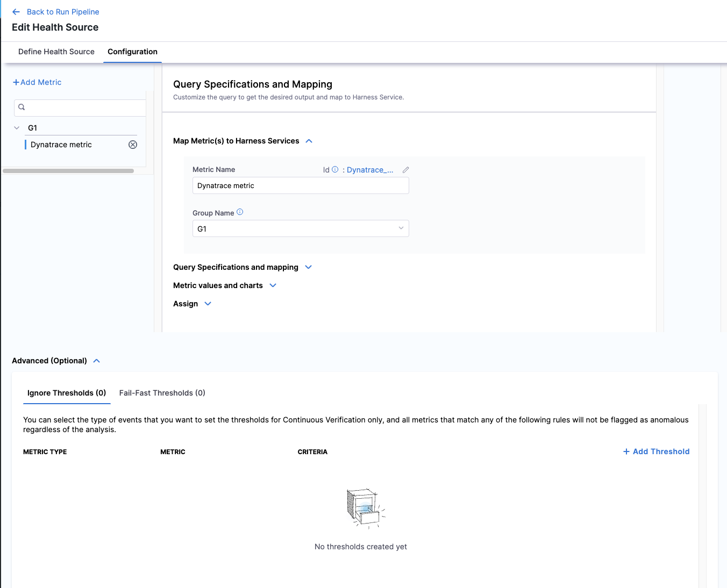Collapse the G1 group in the sidebar

point(16,127)
